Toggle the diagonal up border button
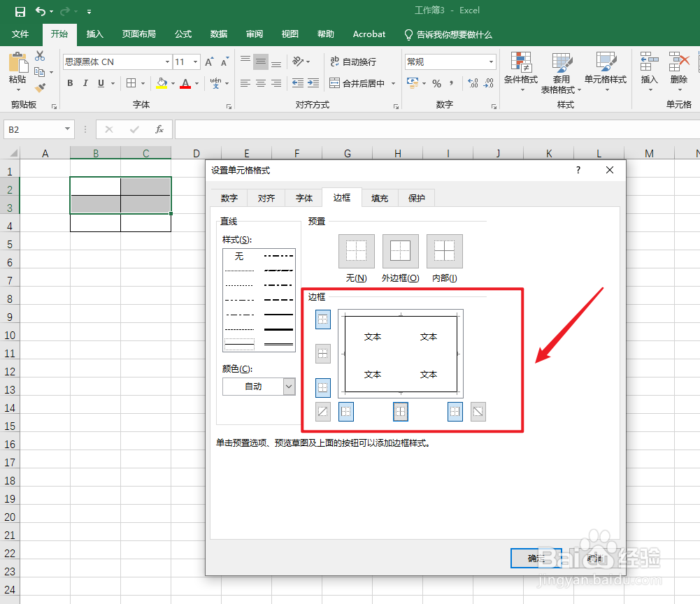700x604 pixels. point(323,412)
